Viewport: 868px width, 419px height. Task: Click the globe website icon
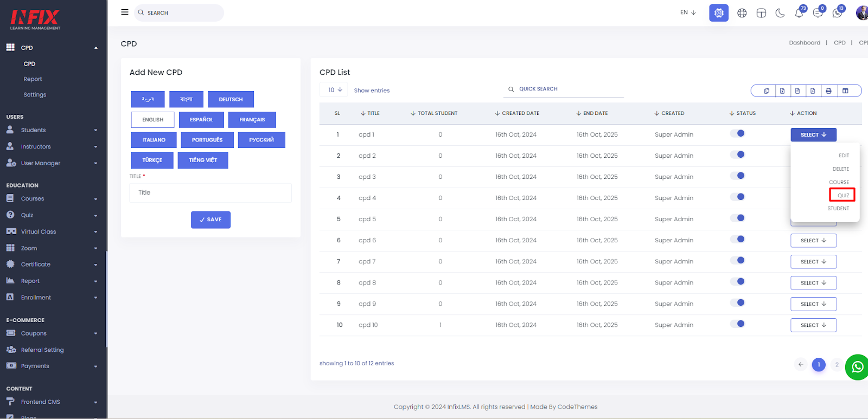pyautogui.click(x=742, y=13)
